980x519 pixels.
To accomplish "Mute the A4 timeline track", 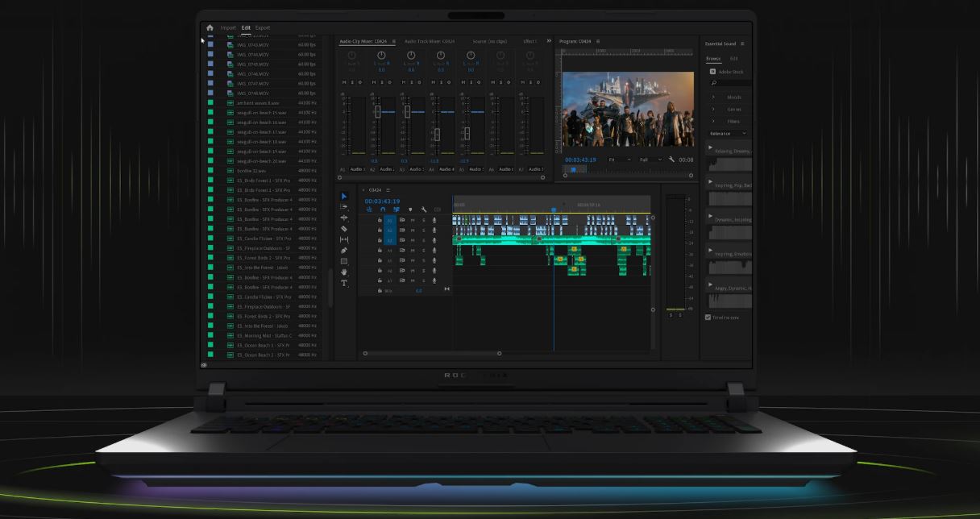I will (413, 251).
